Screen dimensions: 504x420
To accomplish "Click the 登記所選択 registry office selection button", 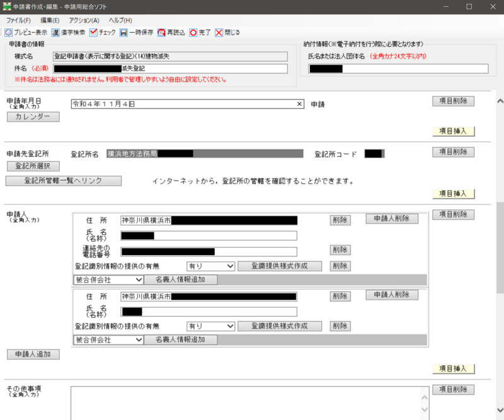I will tap(33, 166).
